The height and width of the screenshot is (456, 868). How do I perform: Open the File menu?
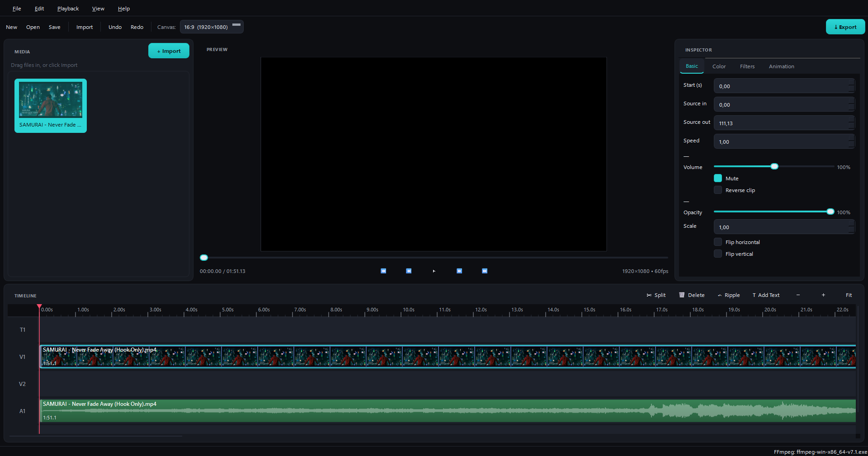(x=17, y=9)
